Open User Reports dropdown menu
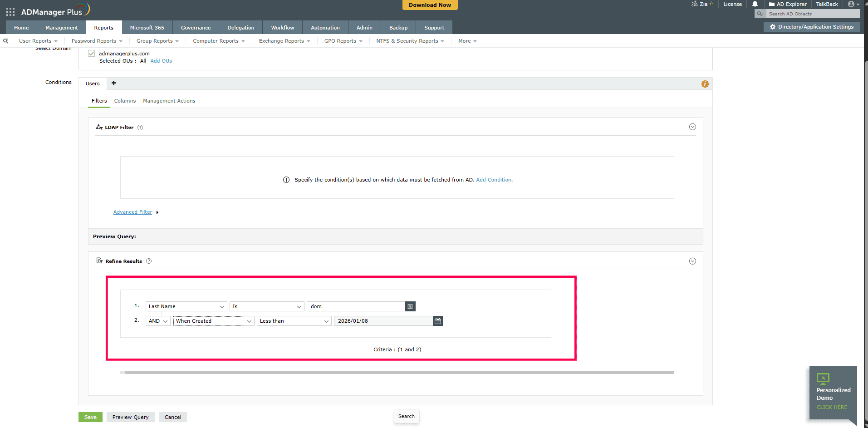Viewport: 868px width, 428px height. point(38,41)
